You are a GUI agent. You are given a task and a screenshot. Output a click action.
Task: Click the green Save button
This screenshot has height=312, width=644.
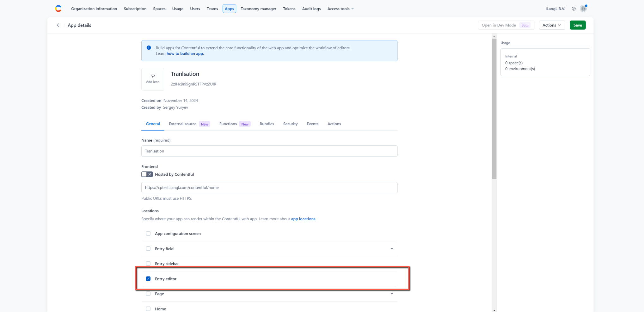pyautogui.click(x=578, y=25)
